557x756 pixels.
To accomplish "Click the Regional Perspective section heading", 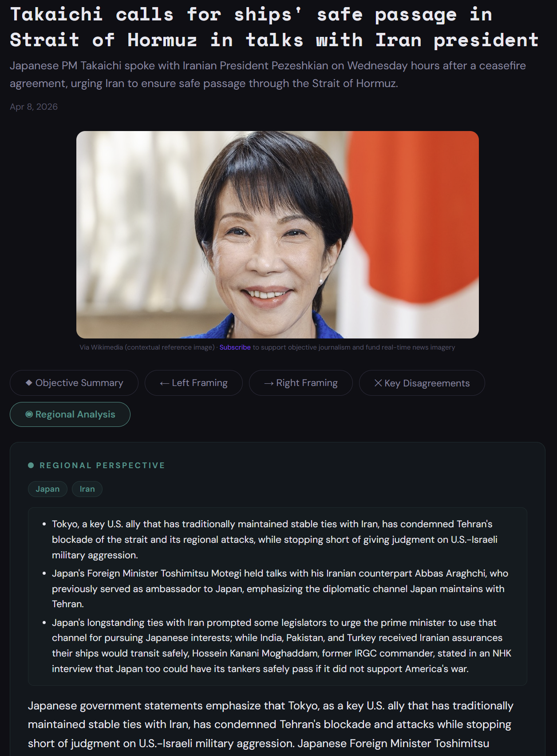I will (x=102, y=466).
